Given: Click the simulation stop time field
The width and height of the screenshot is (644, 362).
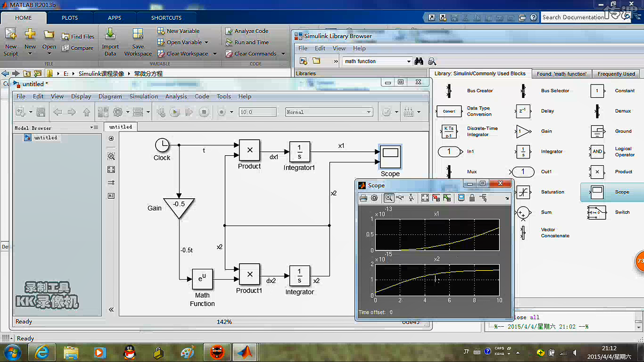Looking at the screenshot, I should 257,112.
